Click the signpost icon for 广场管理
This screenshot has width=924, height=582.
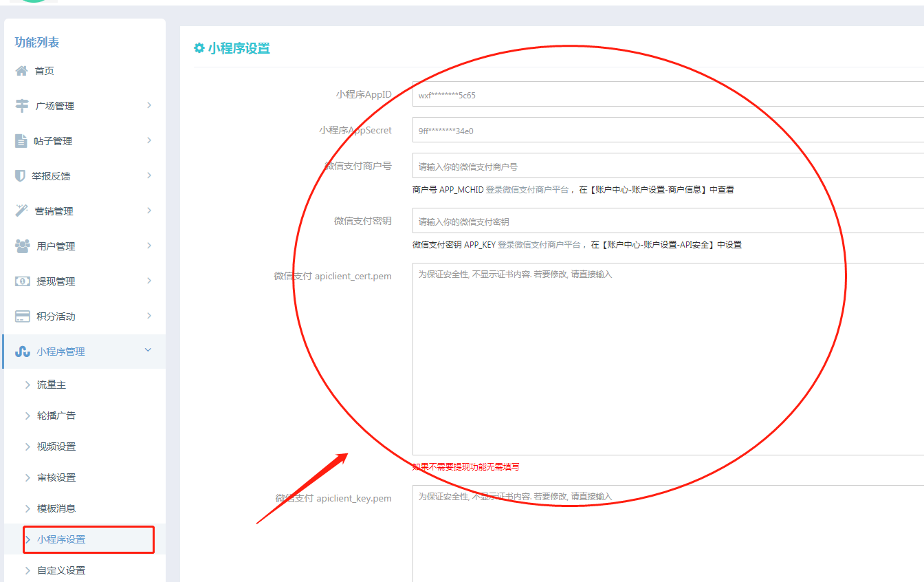[22, 106]
